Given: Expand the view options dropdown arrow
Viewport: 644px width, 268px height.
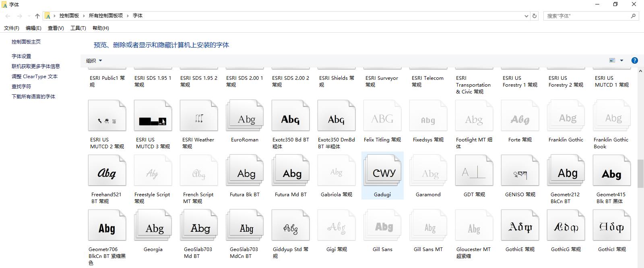Looking at the screenshot, I should [x=621, y=60].
